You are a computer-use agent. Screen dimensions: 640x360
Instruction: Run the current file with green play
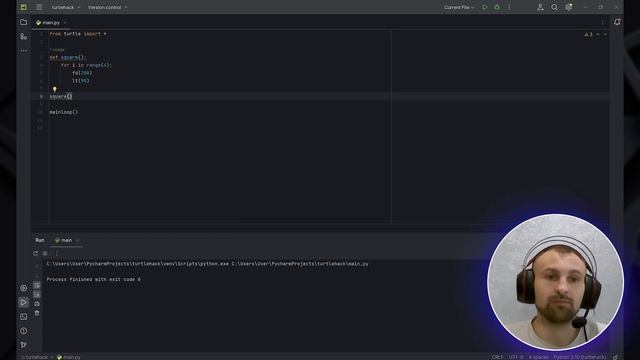coord(484,7)
